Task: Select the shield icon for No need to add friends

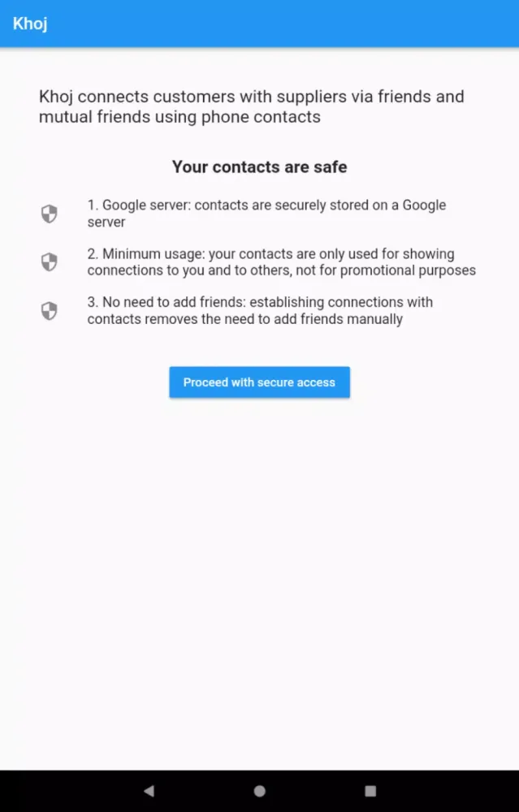Action: coord(50,311)
